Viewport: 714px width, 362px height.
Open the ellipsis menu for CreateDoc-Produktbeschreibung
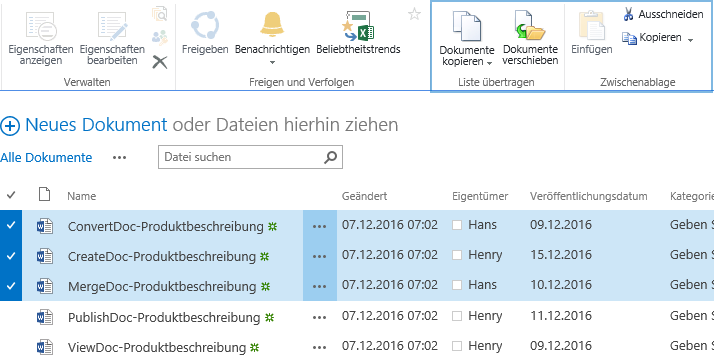(x=320, y=256)
